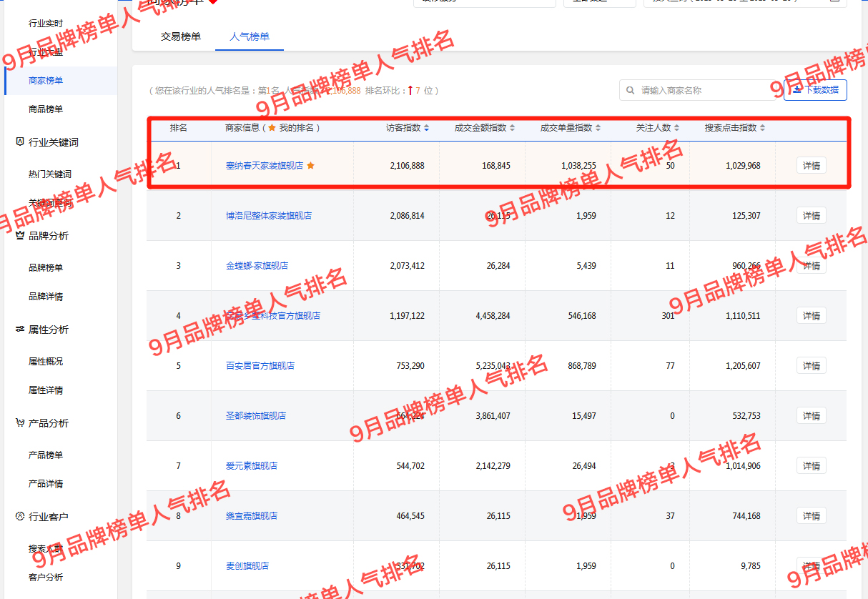Click the search magnifier icon in merchant search

pos(630,91)
